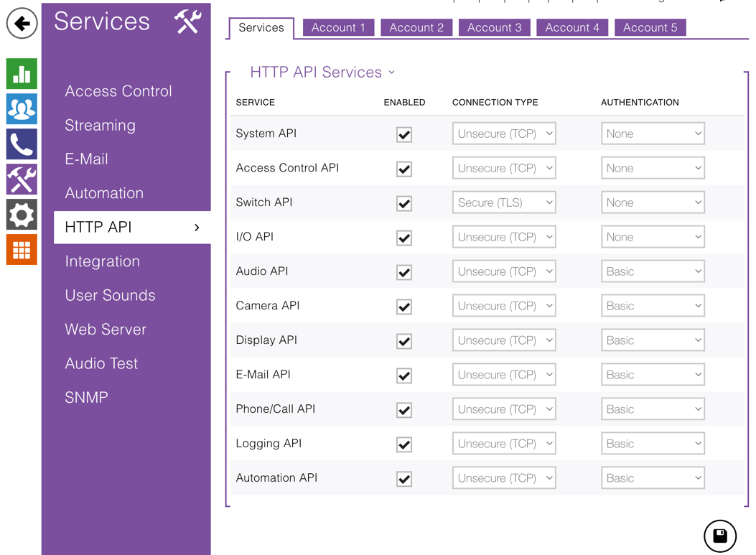Open the blue users Directory section

[x=22, y=109]
